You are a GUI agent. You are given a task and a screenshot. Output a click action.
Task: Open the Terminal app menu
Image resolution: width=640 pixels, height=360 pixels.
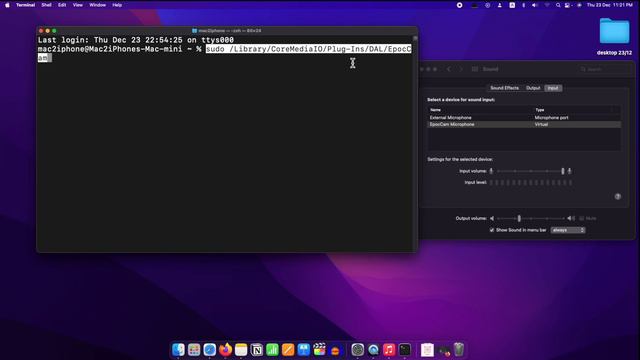[25, 5]
